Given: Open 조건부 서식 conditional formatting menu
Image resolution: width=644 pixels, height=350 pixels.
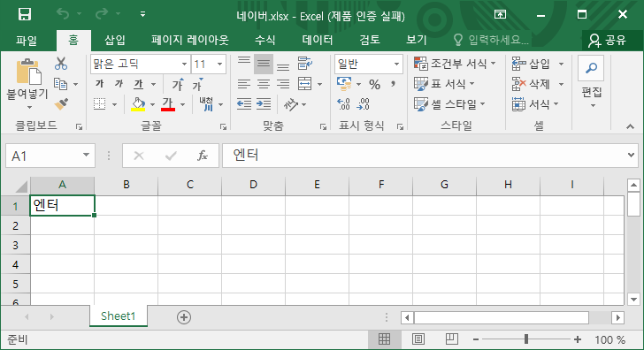Looking at the screenshot, I should pyautogui.click(x=455, y=64).
